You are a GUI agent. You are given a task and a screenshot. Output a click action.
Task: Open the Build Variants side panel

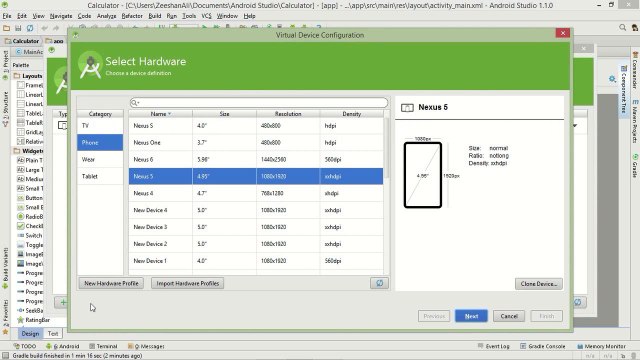[5, 267]
